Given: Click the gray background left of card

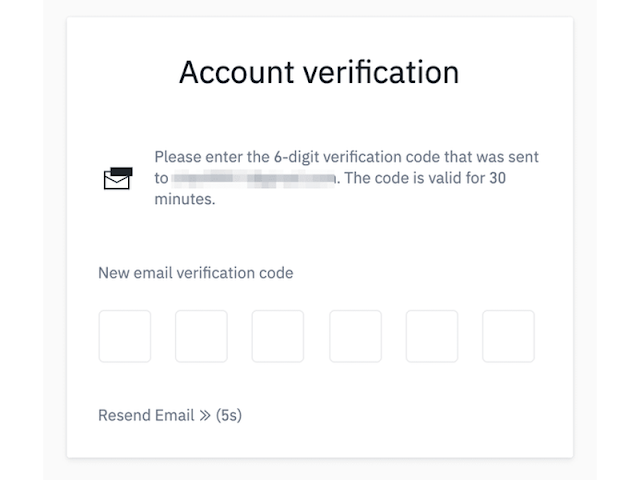Looking at the screenshot, I should [x=32, y=240].
